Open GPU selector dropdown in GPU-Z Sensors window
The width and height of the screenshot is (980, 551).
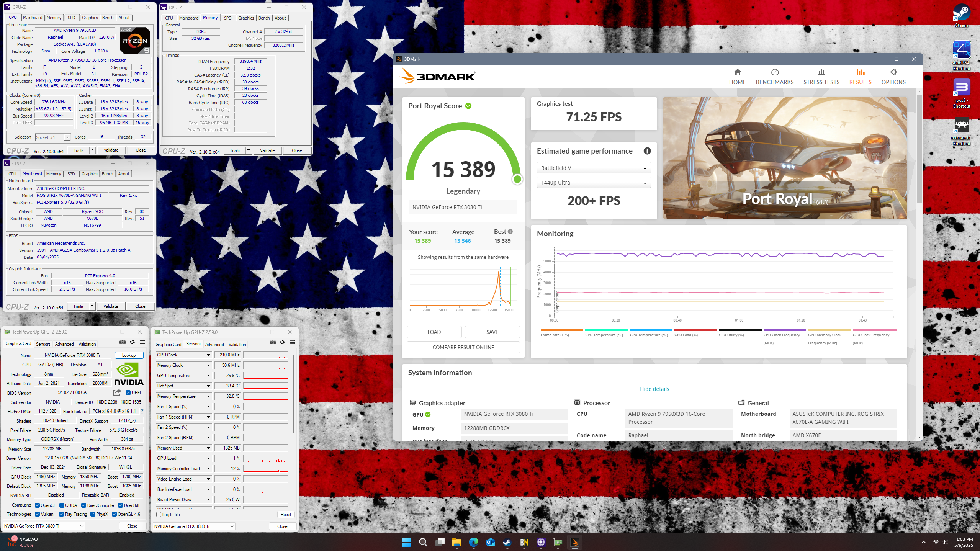[x=194, y=526]
